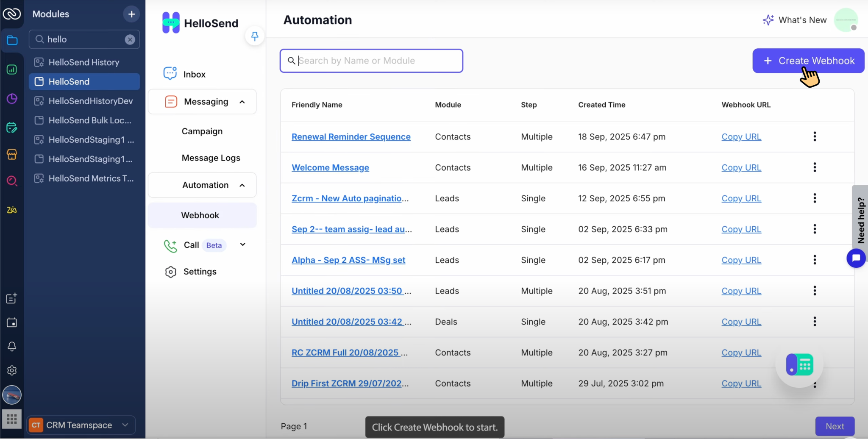Click the Created Time column header
This screenshot has height=439, width=868.
601,105
